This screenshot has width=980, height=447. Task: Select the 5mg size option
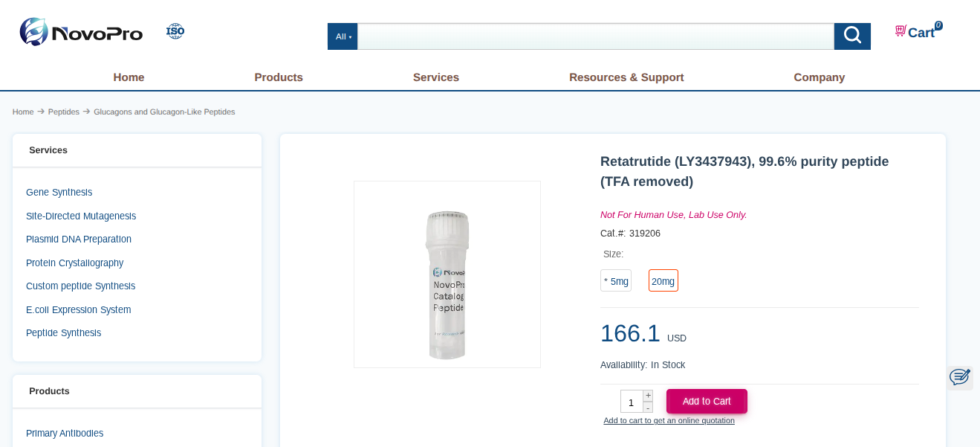tap(616, 281)
